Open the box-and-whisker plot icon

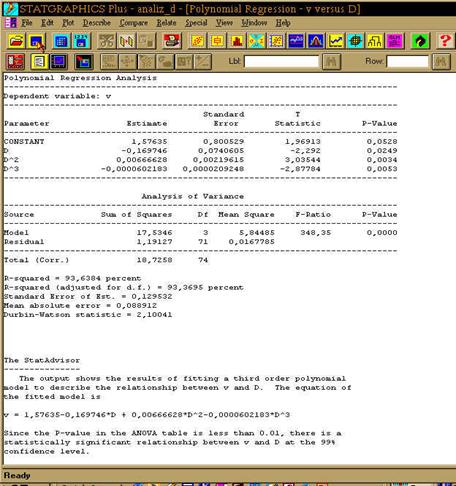point(217,41)
